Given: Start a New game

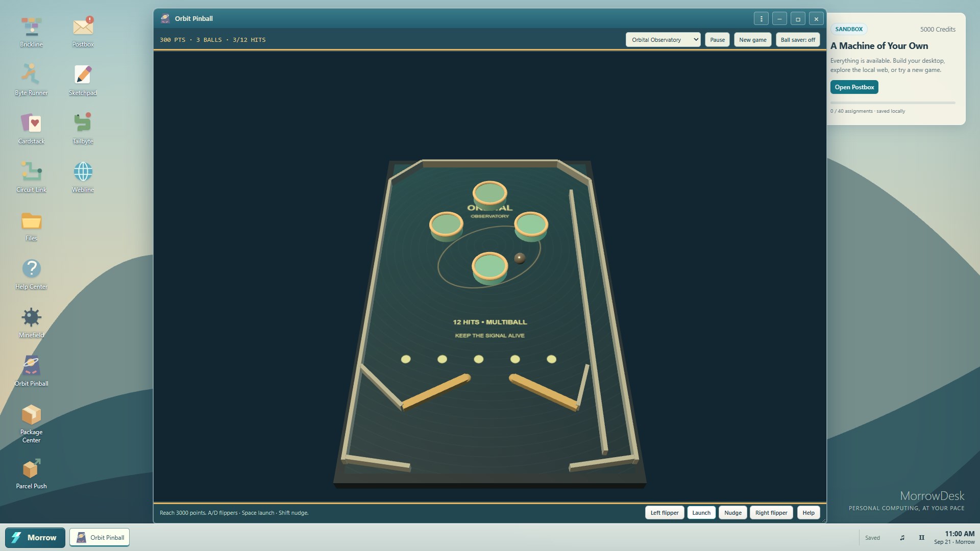Looking at the screenshot, I should 752,40.
